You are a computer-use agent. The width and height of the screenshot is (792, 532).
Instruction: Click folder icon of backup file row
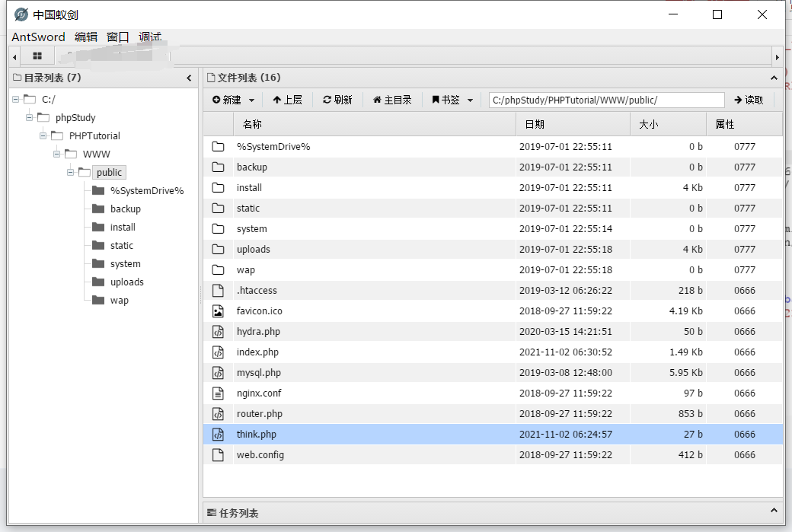point(218,167)
